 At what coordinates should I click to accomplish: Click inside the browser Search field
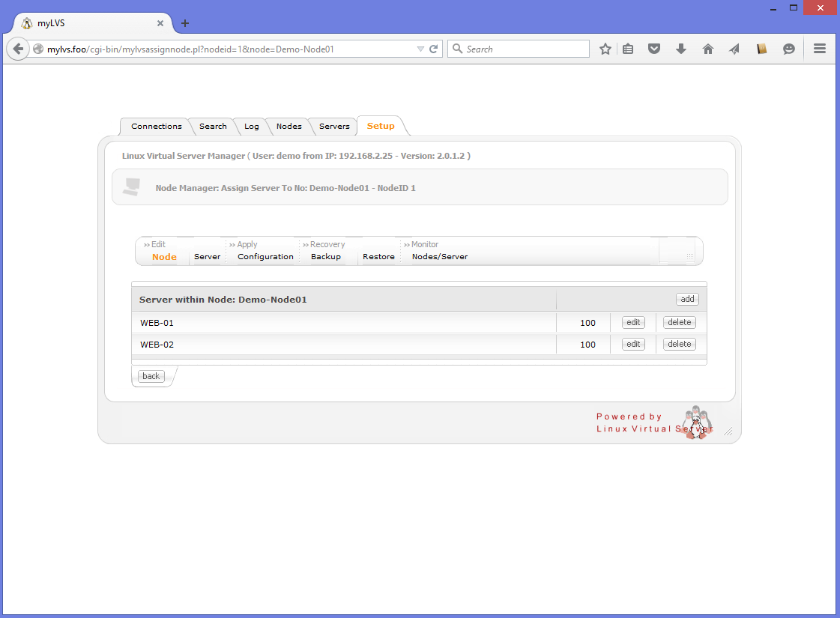(525, 49)
